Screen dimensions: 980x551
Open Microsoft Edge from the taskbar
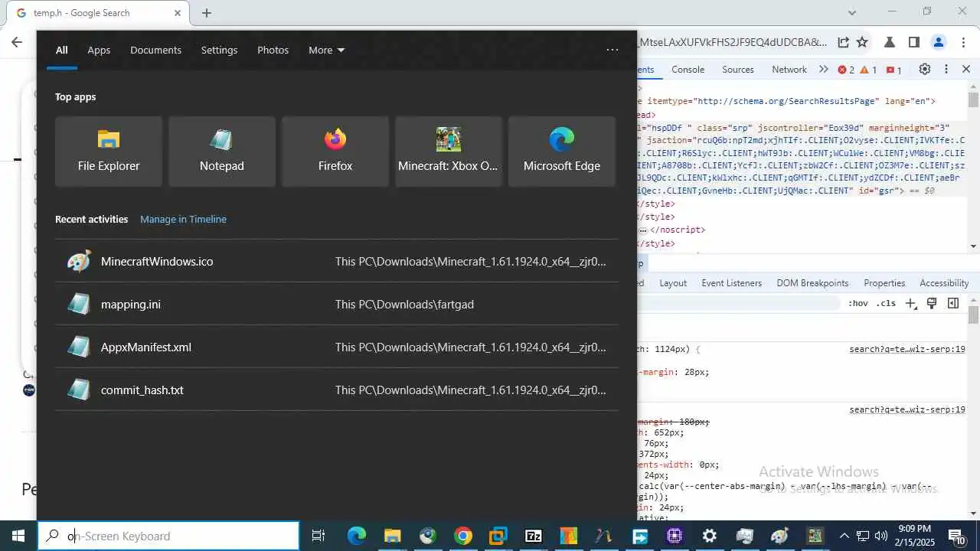coord(357,536)
